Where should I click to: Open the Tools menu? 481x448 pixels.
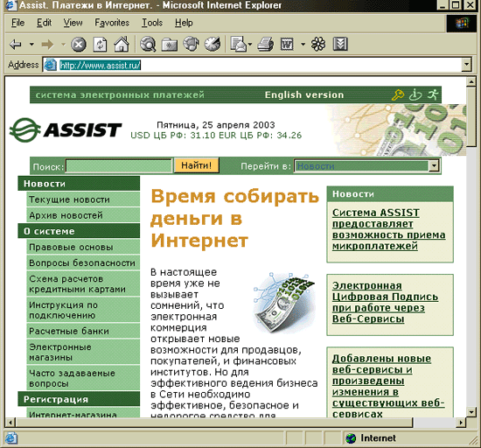[x=152, y=23]
